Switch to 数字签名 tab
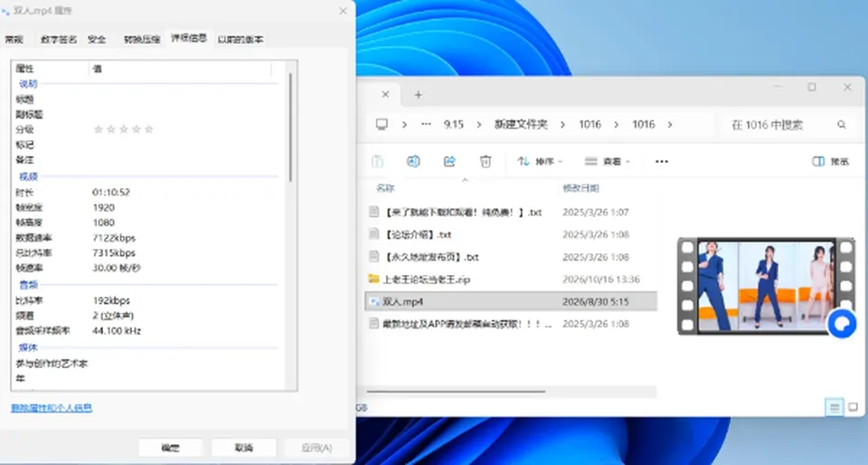Screen dimensions: 868x465 tap(59, 39)
